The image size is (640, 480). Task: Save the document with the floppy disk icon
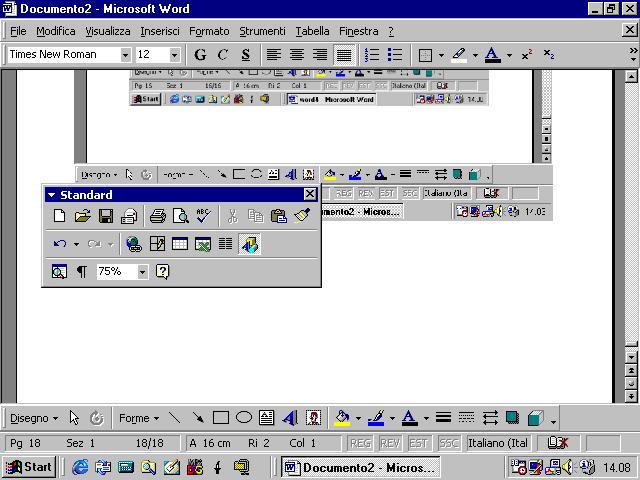106,216
